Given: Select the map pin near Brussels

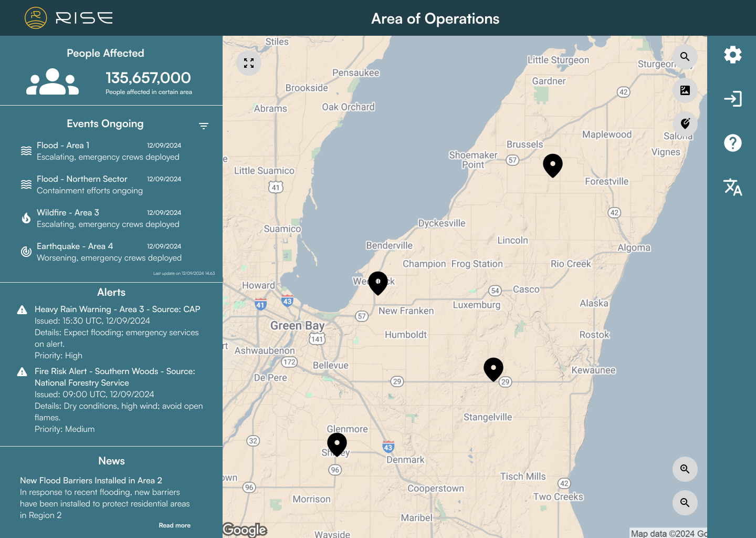Looking at the screenshot, I should [x=553, y=165].
